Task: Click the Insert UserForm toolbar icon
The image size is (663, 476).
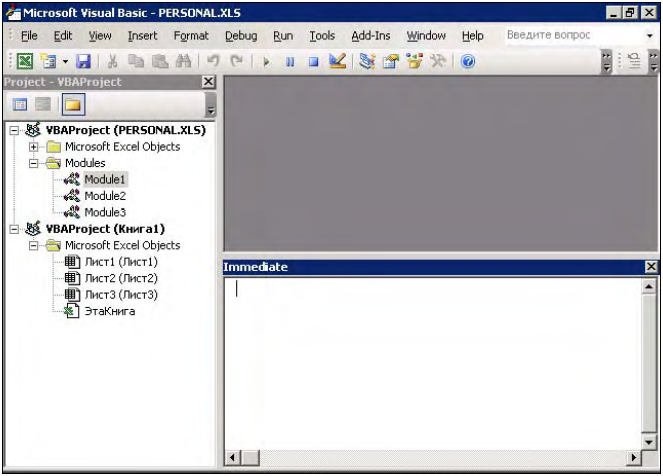Action: click(49, 62)
